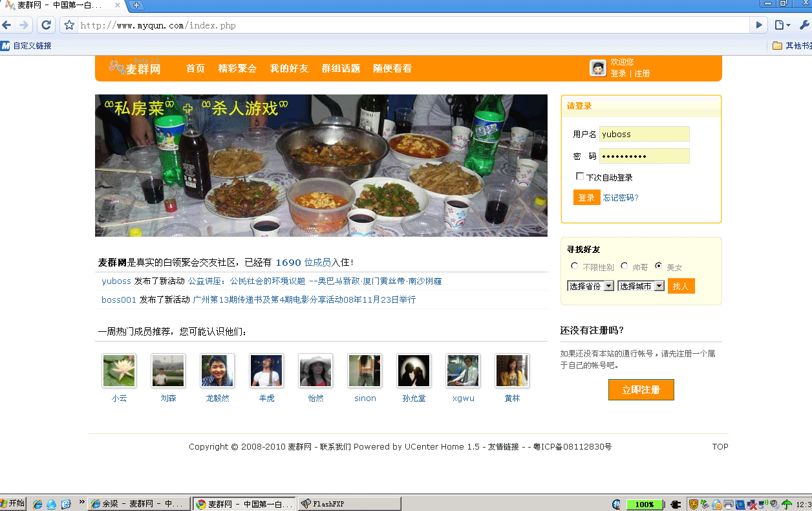Open the page menu dropdown
812x511 pixels.
pyautogui.click(x=782, y=25)
